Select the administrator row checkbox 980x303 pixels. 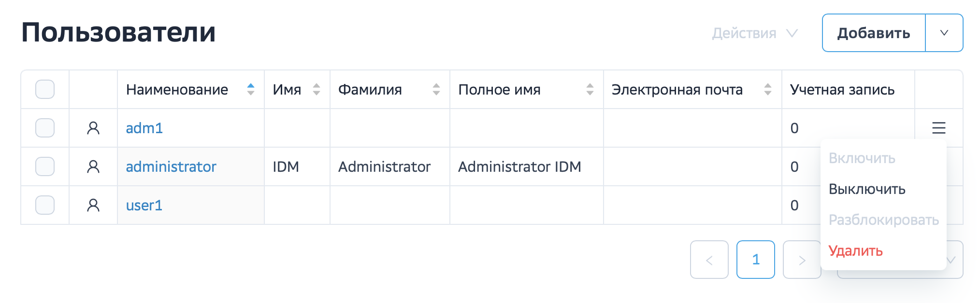(x=45, y=166)
